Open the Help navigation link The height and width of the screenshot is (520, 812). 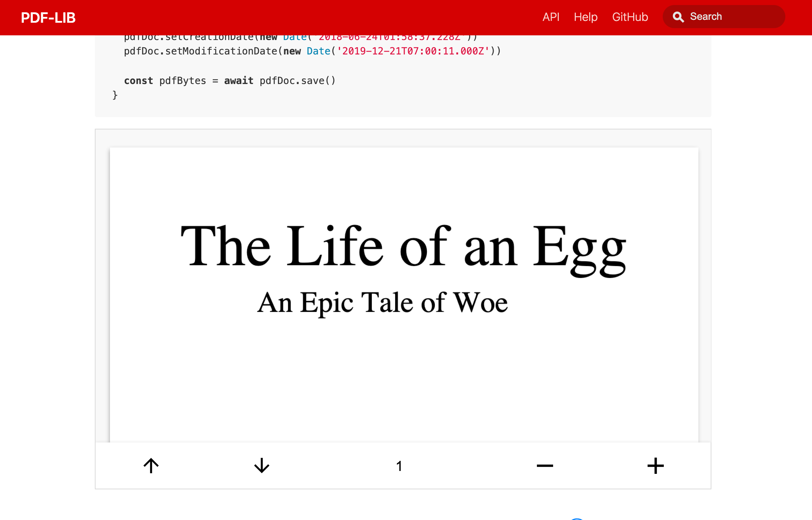point(586,17)
